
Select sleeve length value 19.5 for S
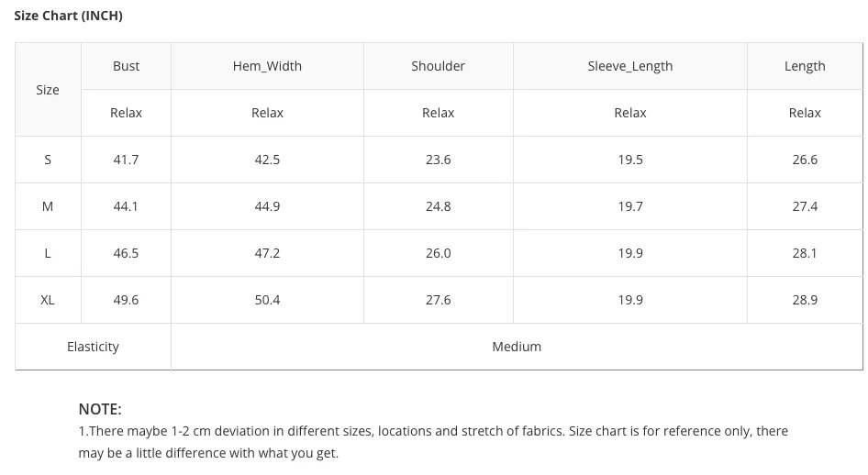point(630,160)
